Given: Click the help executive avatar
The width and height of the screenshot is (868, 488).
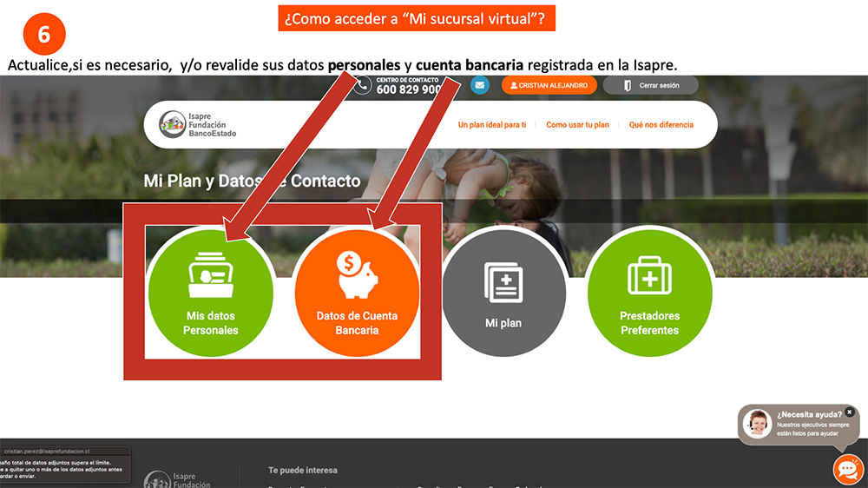Looking at the screenshot, I should [x=757, y=424].
